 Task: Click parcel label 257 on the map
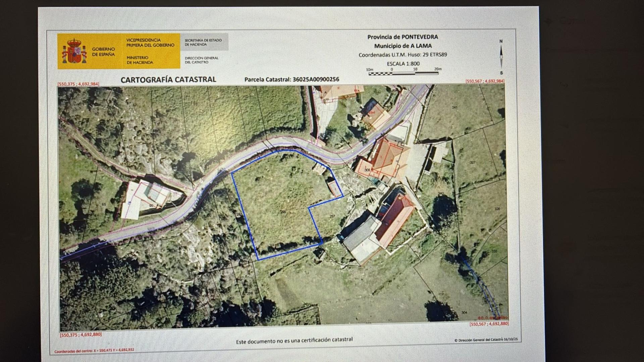pyautogui.click(x=332, y=217)
